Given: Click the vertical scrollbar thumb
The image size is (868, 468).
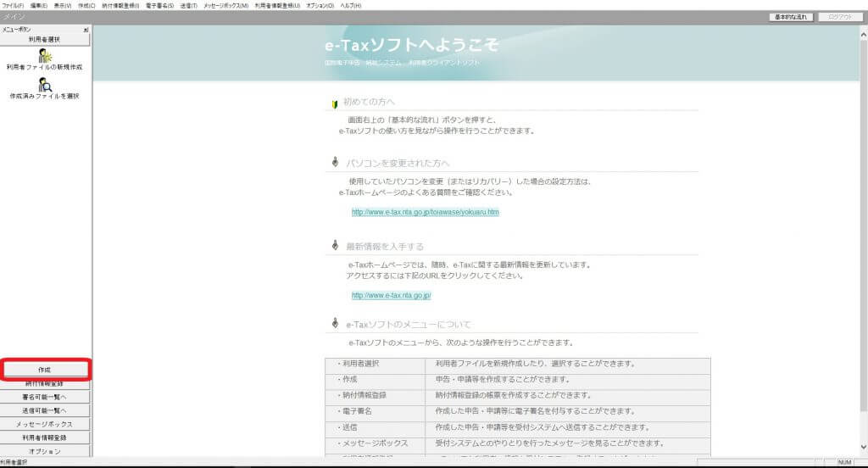Looking at the screenshot, I should tap(863, 226).
